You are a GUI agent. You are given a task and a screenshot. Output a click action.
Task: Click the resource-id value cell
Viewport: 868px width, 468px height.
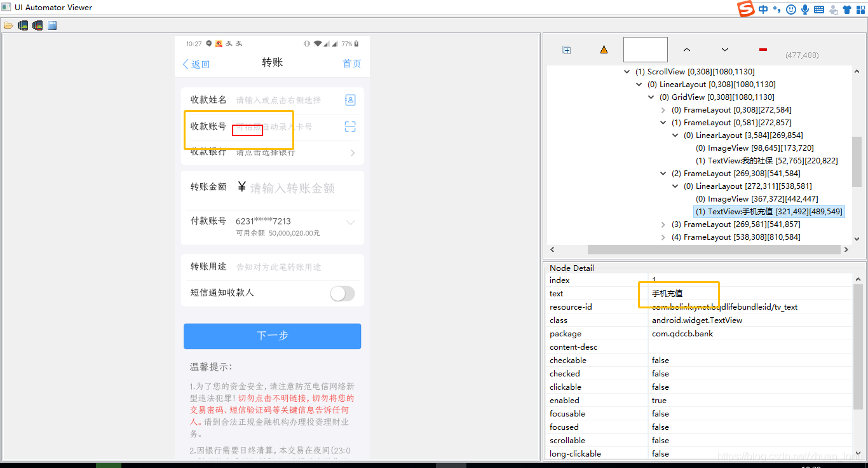point(750,306)
